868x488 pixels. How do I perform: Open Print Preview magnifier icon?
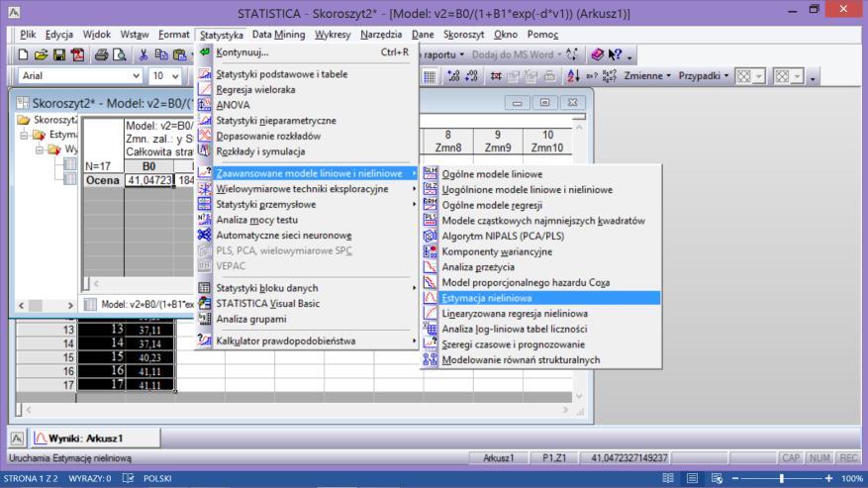pyautogui.click(x=119, y=54)
